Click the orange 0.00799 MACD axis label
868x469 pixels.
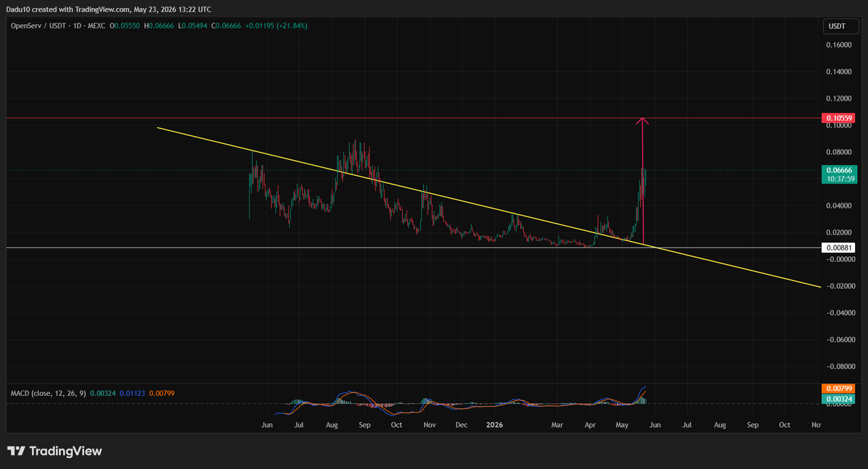click(x=839, y=389)
